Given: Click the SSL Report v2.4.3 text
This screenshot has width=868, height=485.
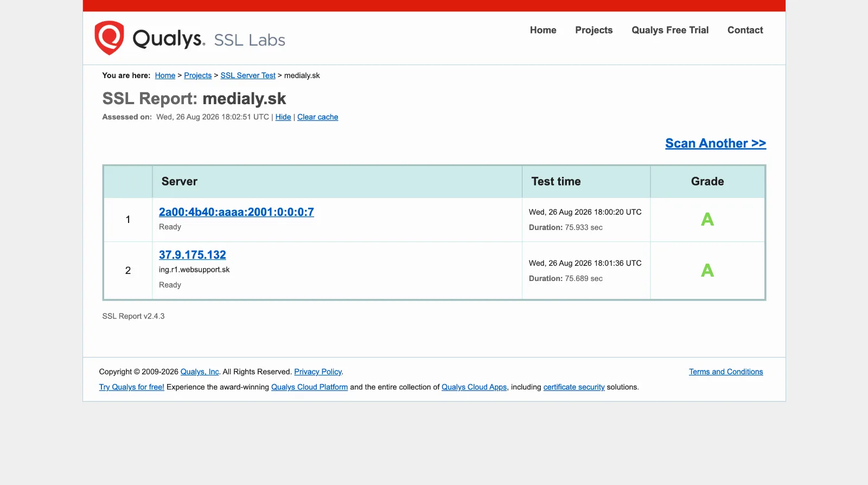Looking at the screenshot, I should (x=133, y=316).
